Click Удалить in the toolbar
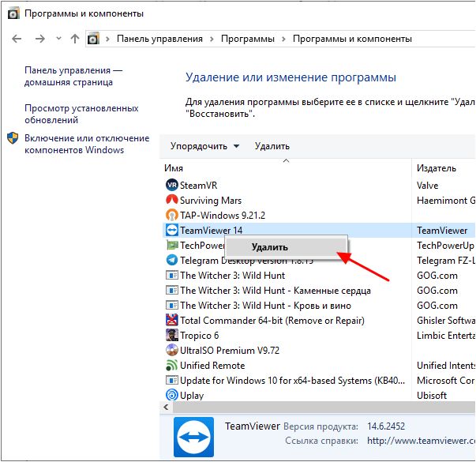Image resolution: width=476 pixels, height=462 pixels. [272, 146]
